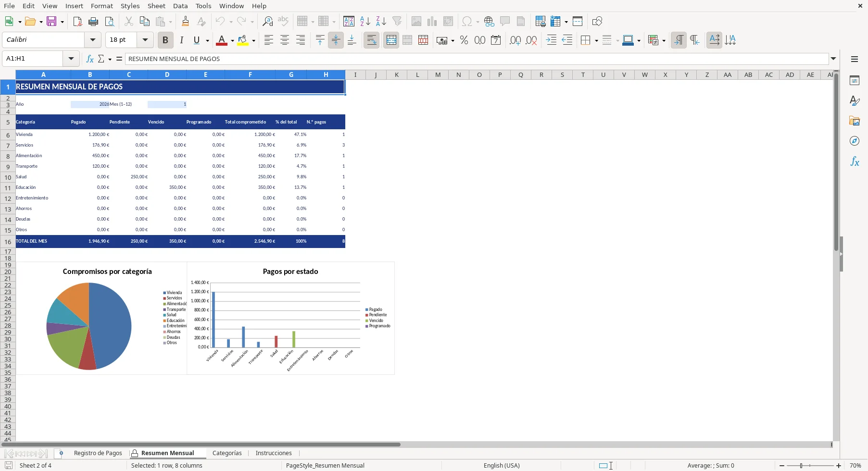868x471 pixels.
Task: Click the Cut scissors icon
Action: [x=128, y=21]
